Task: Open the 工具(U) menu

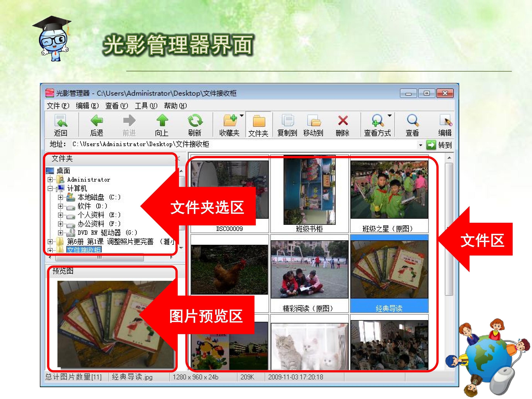Action: pos(146,106)
